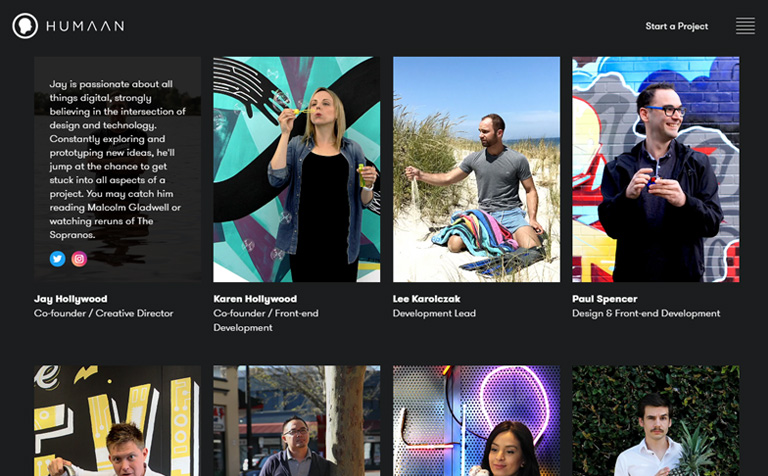Click the Jay Hollywood name
The width and height of the screenshot is (768, 476).
pos(71,299)
